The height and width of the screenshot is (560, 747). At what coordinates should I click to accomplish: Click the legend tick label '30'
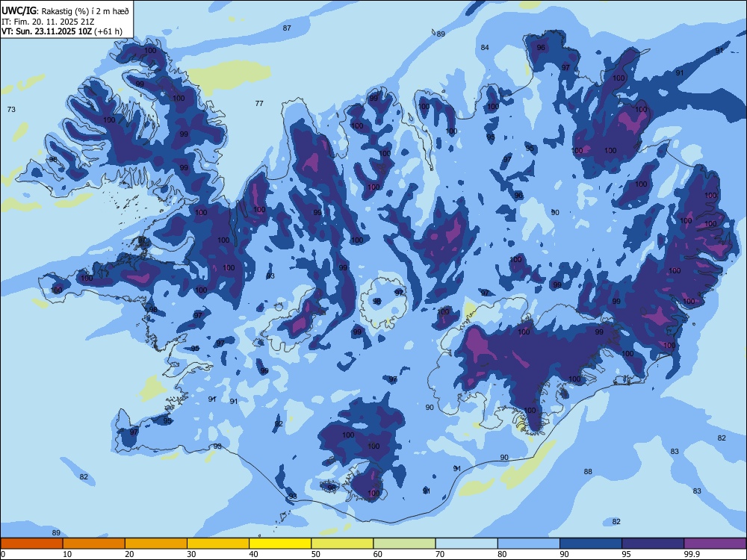(x=191, y=554)
